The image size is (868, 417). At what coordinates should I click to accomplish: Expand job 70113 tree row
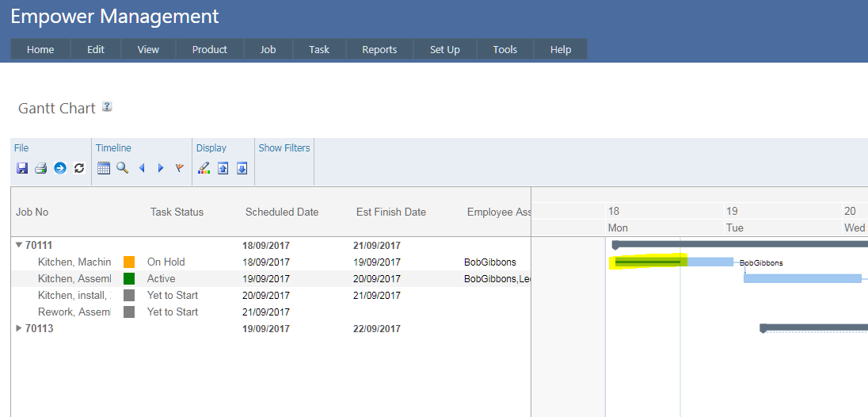click(x=19, y=328)
